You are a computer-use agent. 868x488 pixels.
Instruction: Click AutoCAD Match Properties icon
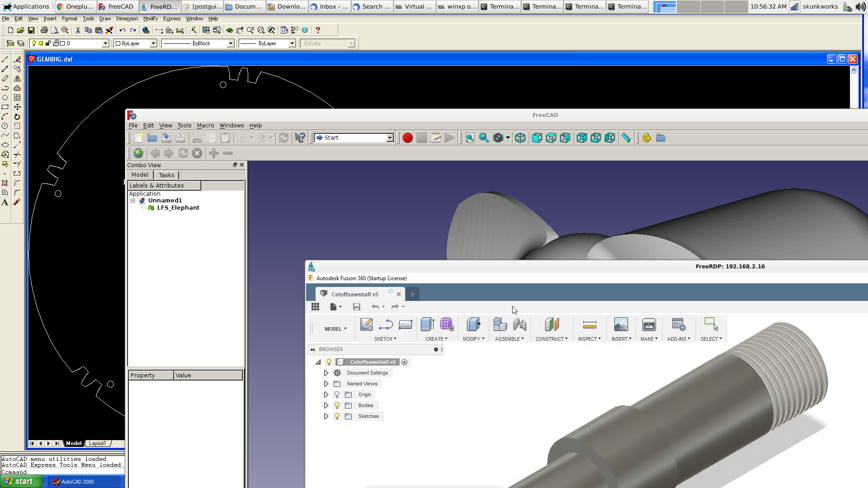[109, 30]
